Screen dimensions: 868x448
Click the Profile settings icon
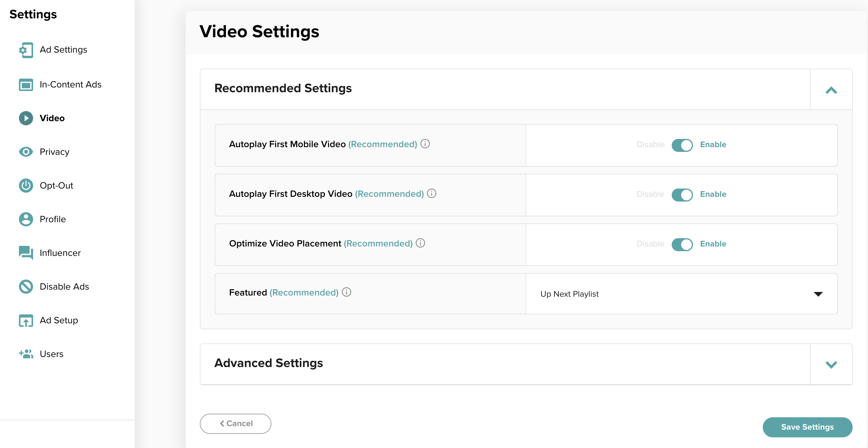(26, 219)
